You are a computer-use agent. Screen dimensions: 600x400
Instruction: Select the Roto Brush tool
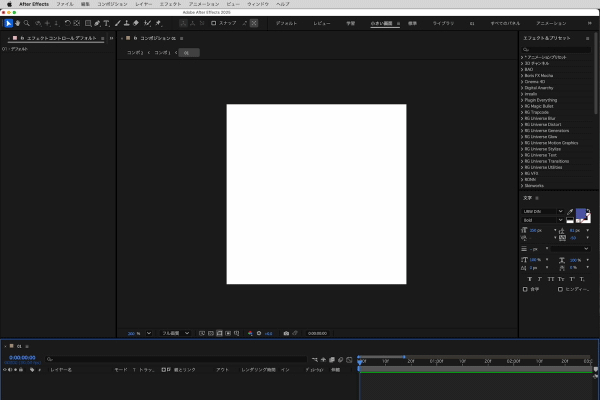tap(147, 23)
